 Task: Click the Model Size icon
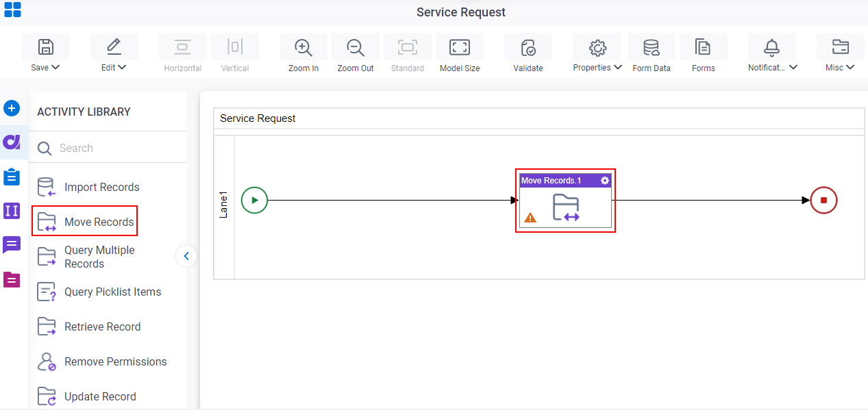[x=459, y=47]
